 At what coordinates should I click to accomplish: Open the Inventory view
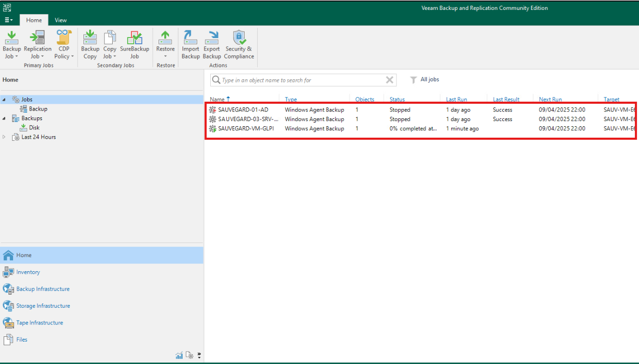pyautogui.click(x=102, y=272)
